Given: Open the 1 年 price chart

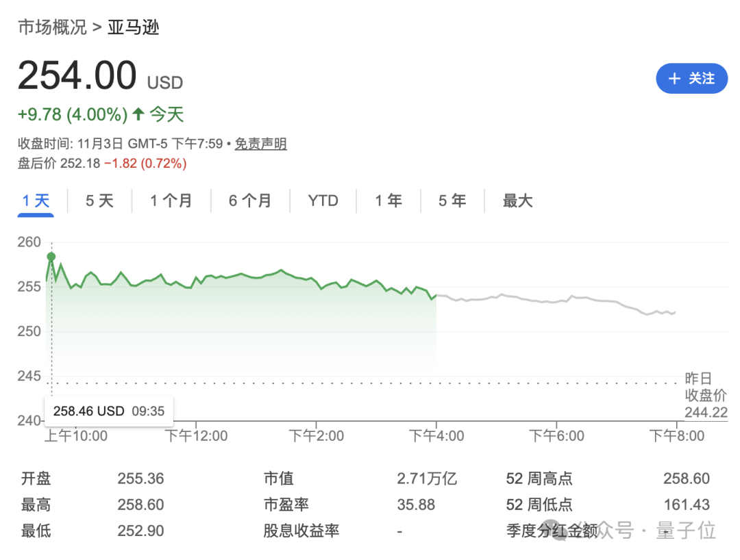Looking at the screenshot, I should click(x=388, y=201).
